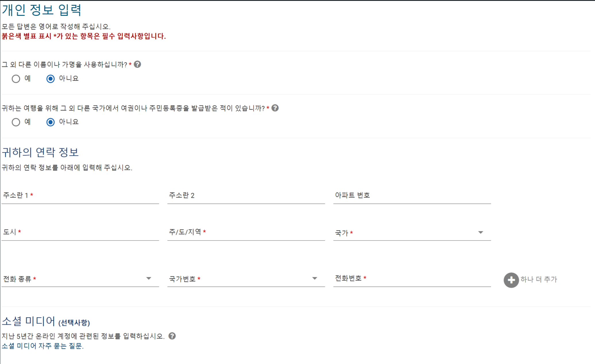
Task: Select 아니요 for using another name
Action: 50,79
